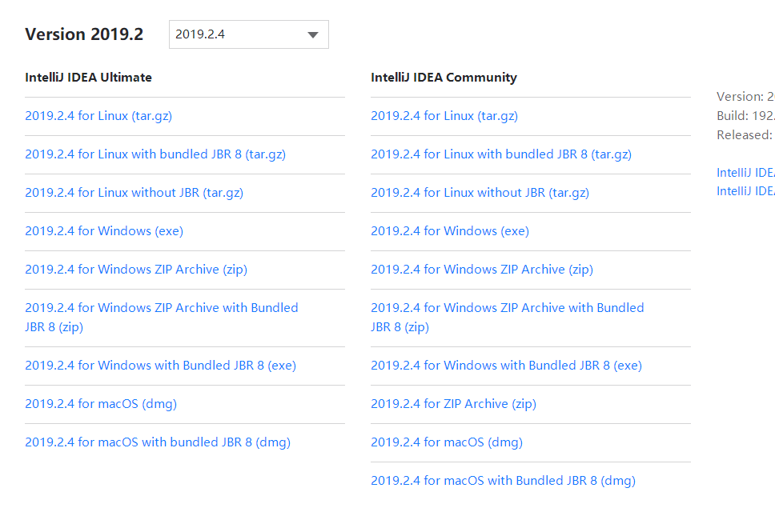Image resolution: width=775 pixels, height=532 pixels.
Task: Click the Build: 192 info text
Action: (x=745, y=115)
